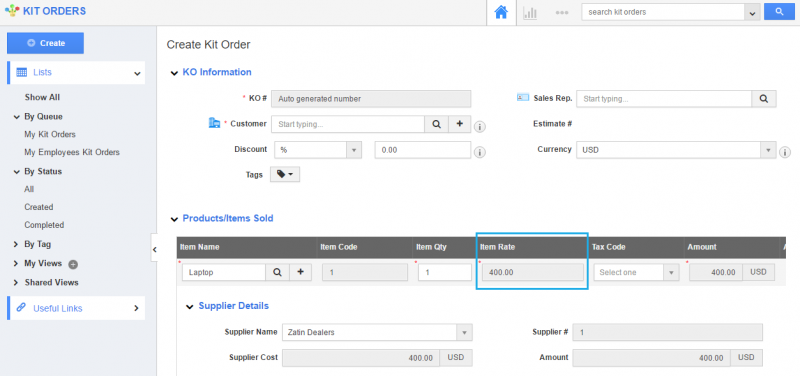Show Currency field info icon
This screenshot has height=376, width=800.
[x=785, y=152]
